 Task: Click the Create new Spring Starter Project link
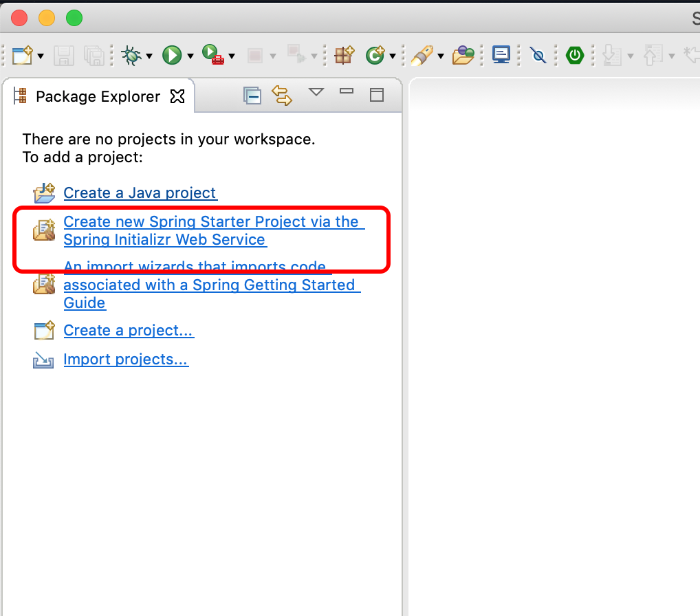pos(214,231)
